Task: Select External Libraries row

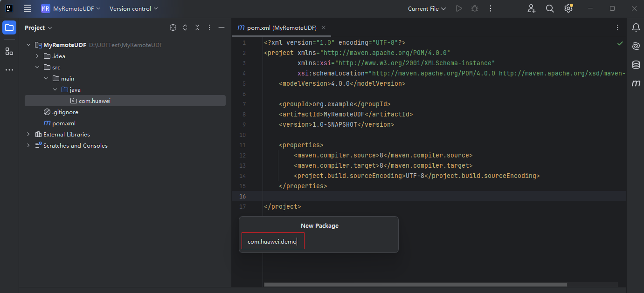Action: pos(125,134)
